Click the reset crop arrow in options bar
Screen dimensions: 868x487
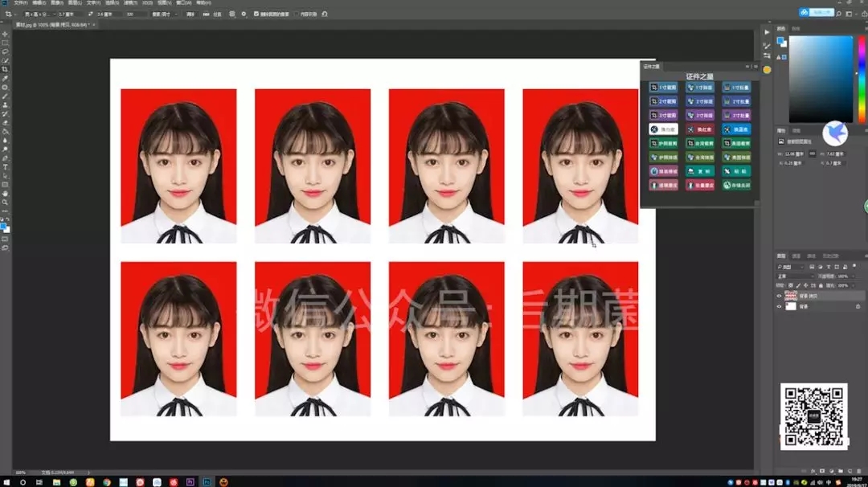pyautogui.click(x=325, y=14)
